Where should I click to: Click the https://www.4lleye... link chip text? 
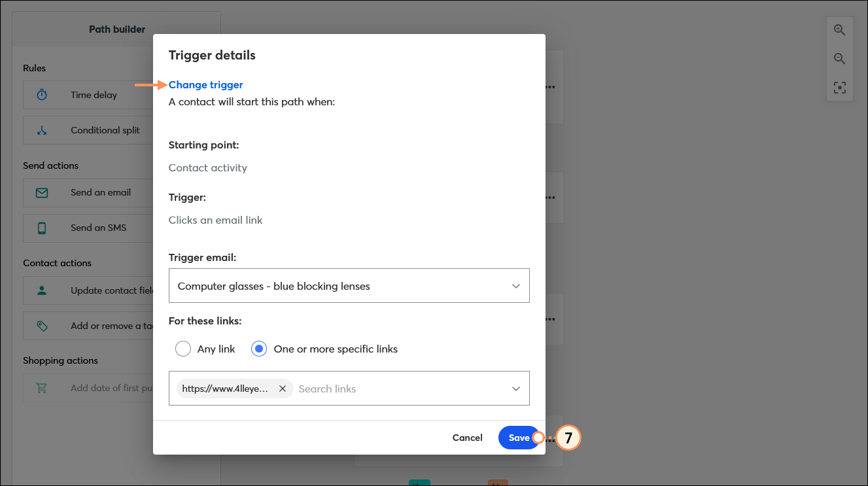pos(226,389)
